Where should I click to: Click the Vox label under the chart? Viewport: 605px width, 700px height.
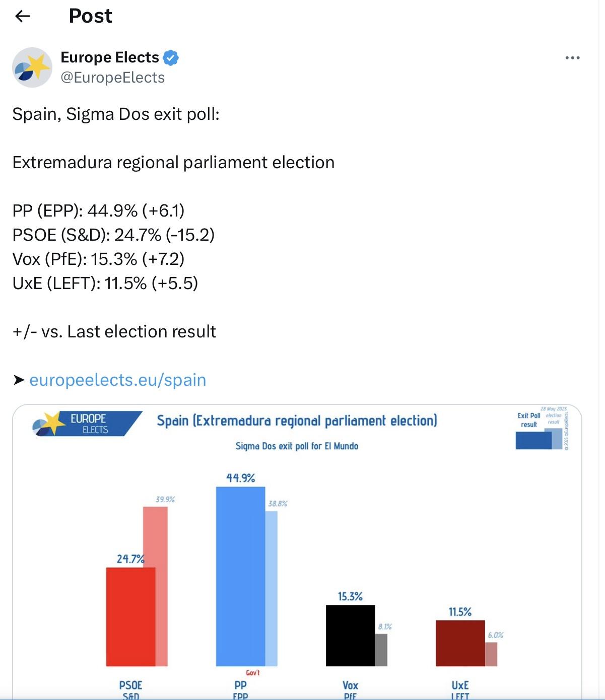click(350, 685)
